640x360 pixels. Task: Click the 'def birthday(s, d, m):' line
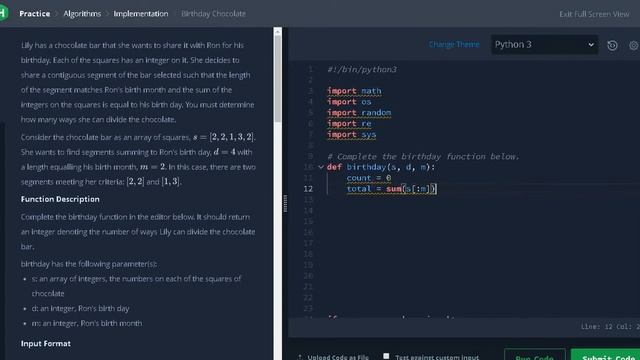click(x=381, y=167)
